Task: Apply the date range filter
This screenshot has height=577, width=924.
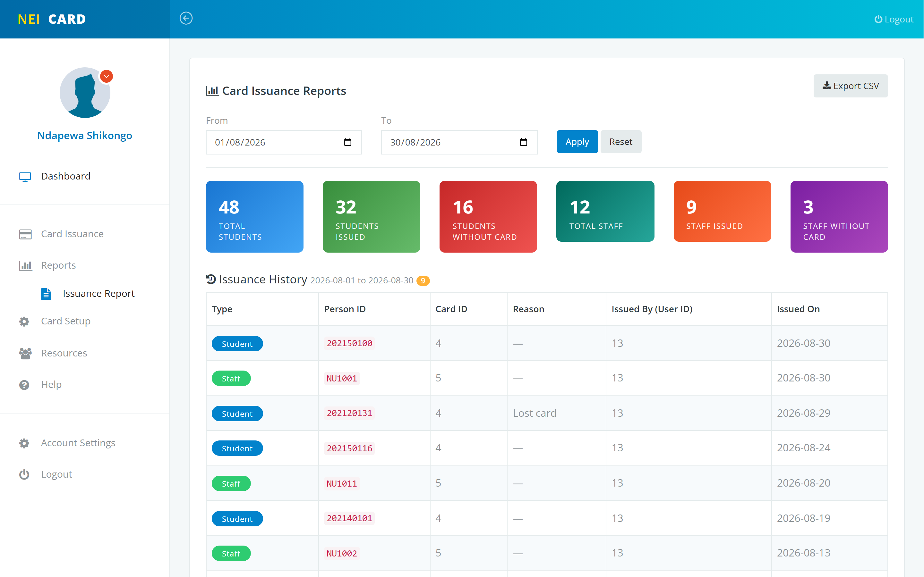Action: [577, 142]
